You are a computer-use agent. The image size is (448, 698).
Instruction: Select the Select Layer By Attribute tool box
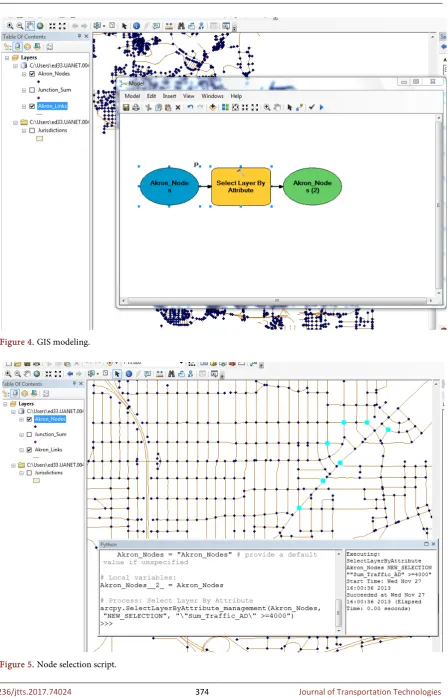tap(241, 186)
